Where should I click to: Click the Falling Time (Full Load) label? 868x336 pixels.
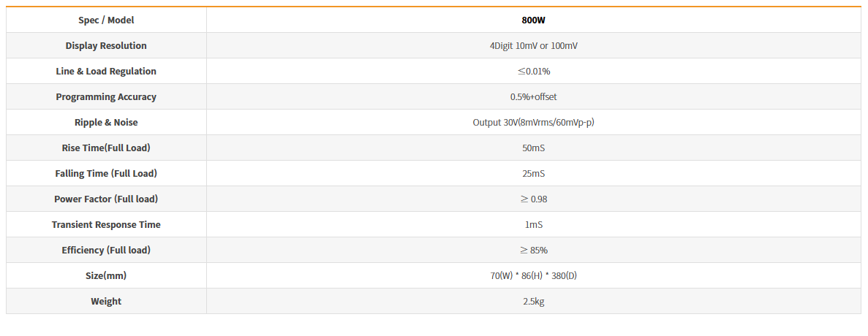pos(106,174)
